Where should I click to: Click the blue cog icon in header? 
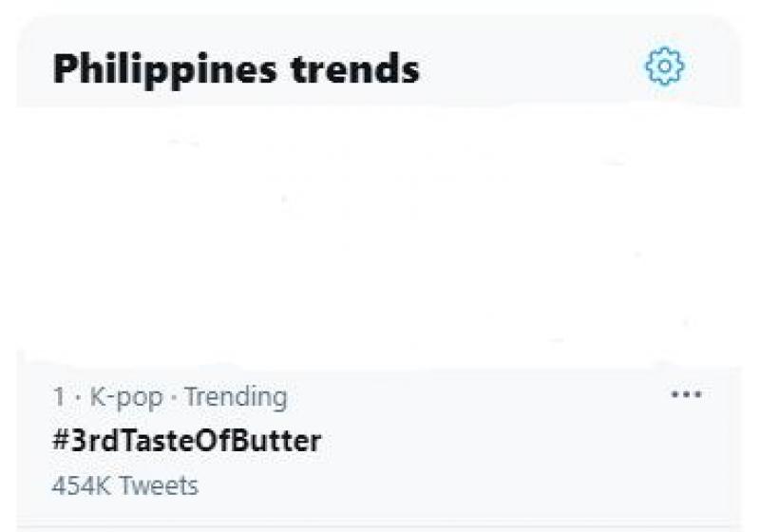point(665,67)
